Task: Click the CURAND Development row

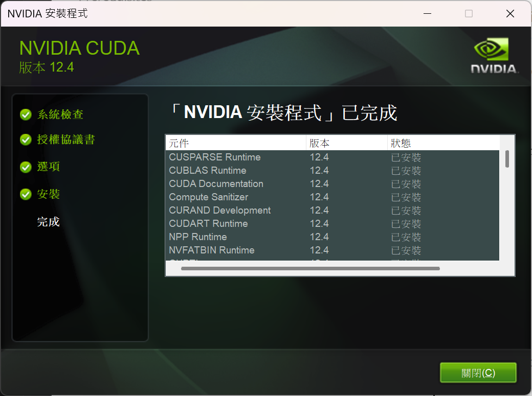Action: coord(219,210)
